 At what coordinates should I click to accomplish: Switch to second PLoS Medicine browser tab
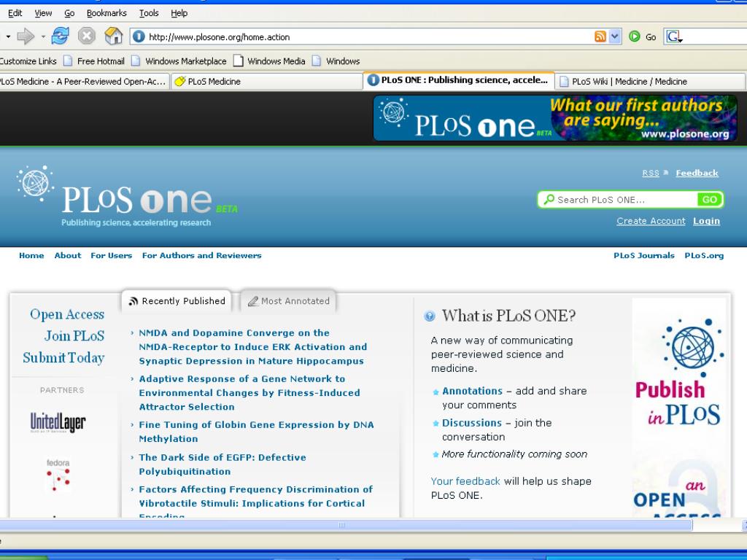coord(267,82)
